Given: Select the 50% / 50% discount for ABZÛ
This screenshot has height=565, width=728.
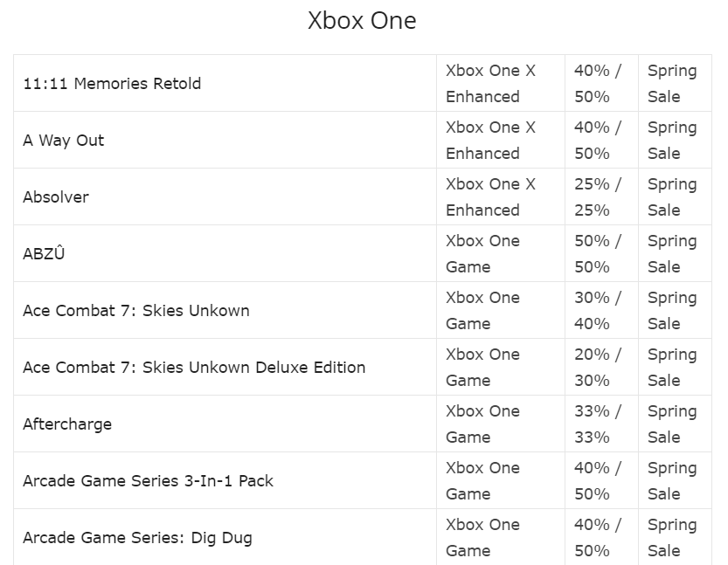Looking at the screenshot, I should coord(598,254).
